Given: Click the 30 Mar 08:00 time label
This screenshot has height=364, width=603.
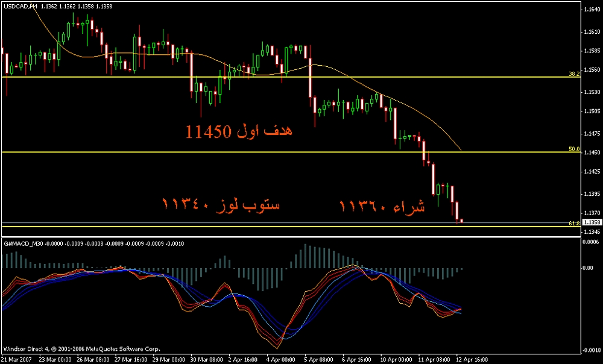Looking at the screenshot, I should point(207,359).
